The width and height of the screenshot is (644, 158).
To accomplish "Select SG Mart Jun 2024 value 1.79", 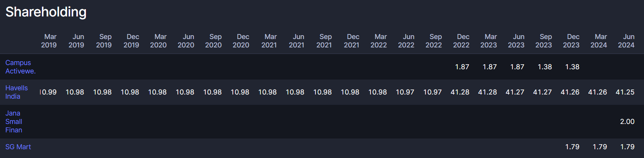I will [x=627, y=147].
